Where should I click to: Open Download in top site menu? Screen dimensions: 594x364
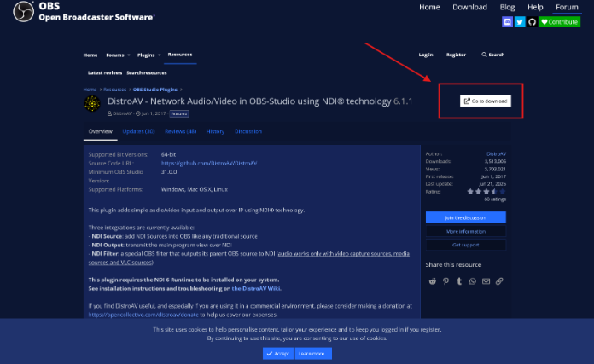coord(469,7)
